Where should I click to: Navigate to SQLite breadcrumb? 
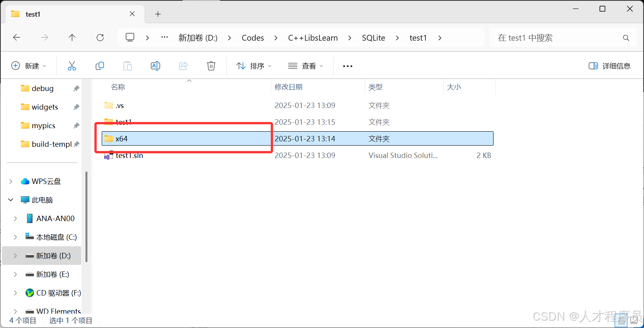point(374,38)
